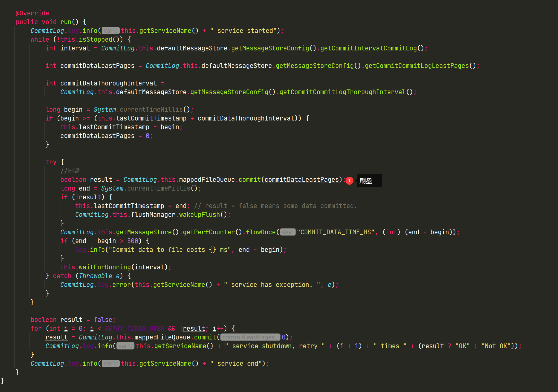This screenshot has height=392, width=558.
Task: Click the commitLeastPages: parameter hint
Action: coord(250,337)
